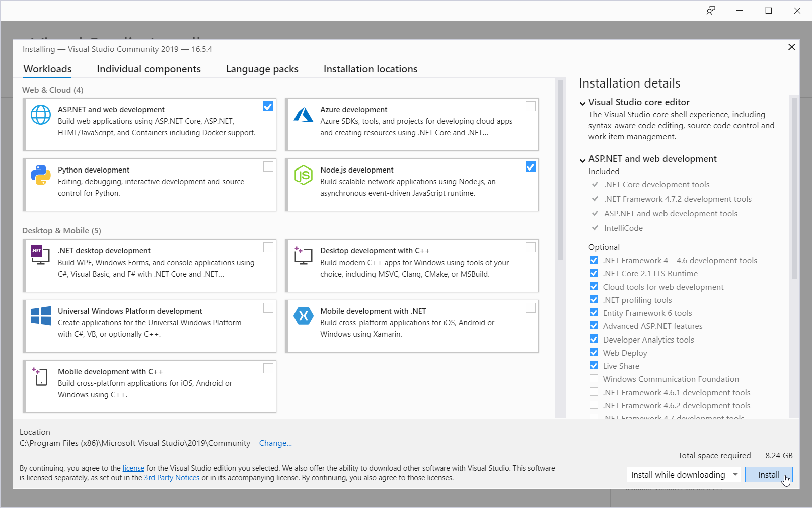812x508 pixels.
Task: Uncheck Entity Framework 6 tools
Action: coord(594,313)
